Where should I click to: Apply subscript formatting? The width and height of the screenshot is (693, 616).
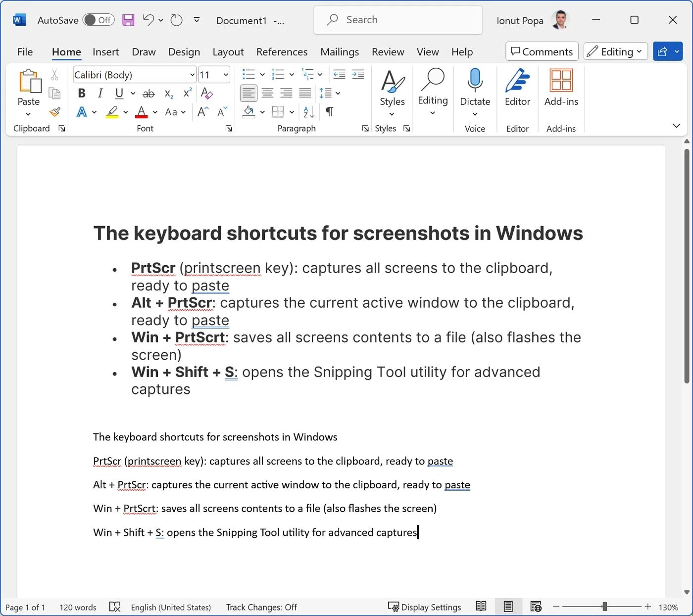(168, 94)
